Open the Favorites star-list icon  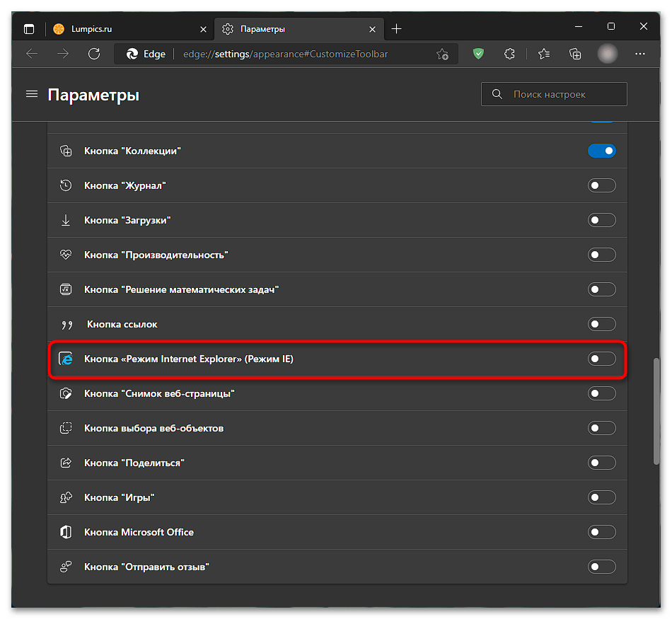tap(544, 54)
